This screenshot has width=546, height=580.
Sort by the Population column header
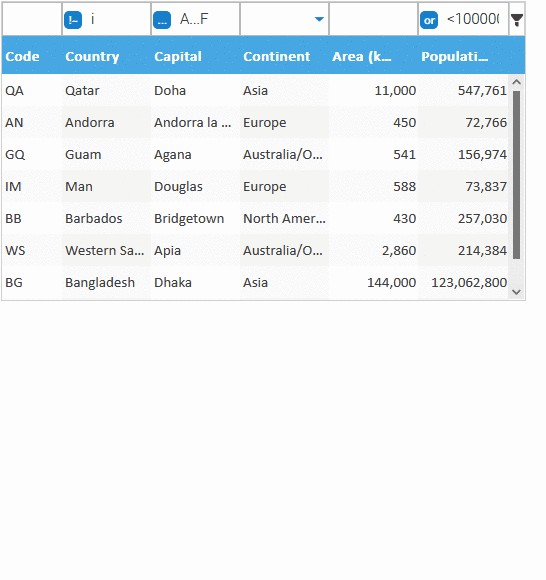pyautogui.click(x=463, y=56)
